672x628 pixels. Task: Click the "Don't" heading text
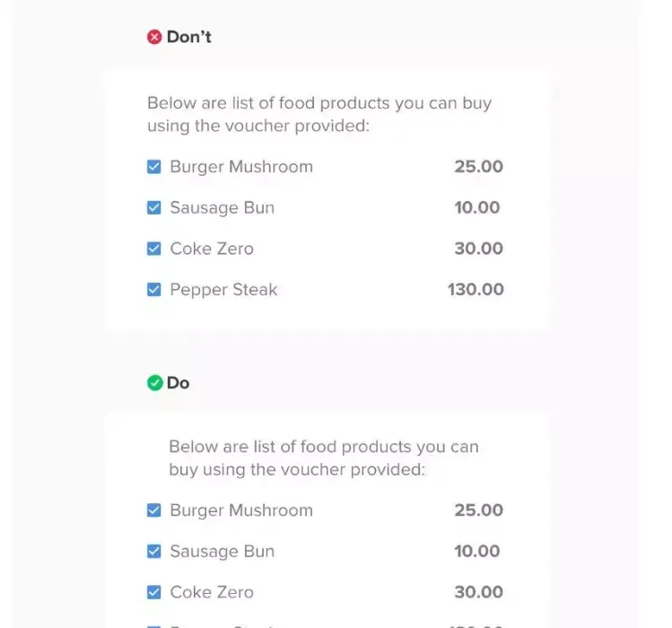point(188,38)
